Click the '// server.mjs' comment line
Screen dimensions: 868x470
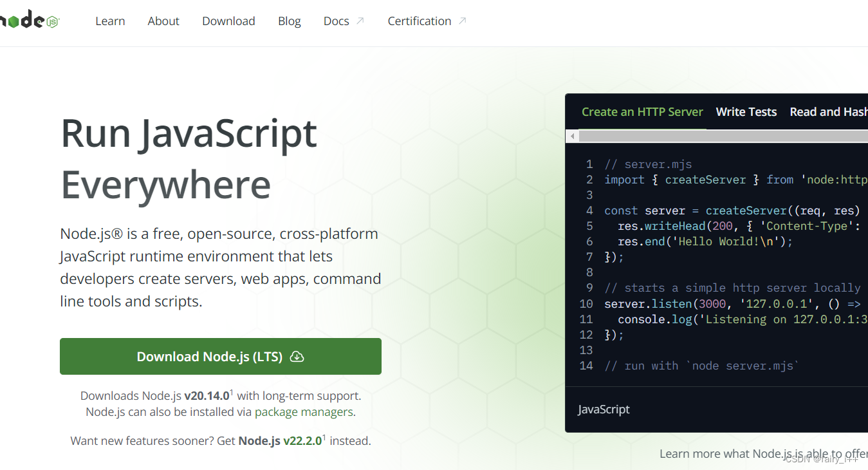pos(648,164)
